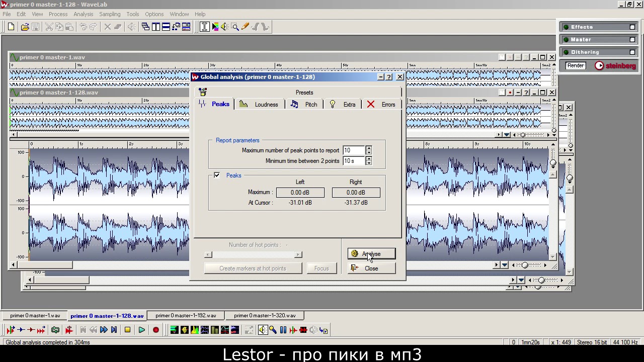Select the pencil draw tool
Screen dimensions: 644x362
[245, 27]
